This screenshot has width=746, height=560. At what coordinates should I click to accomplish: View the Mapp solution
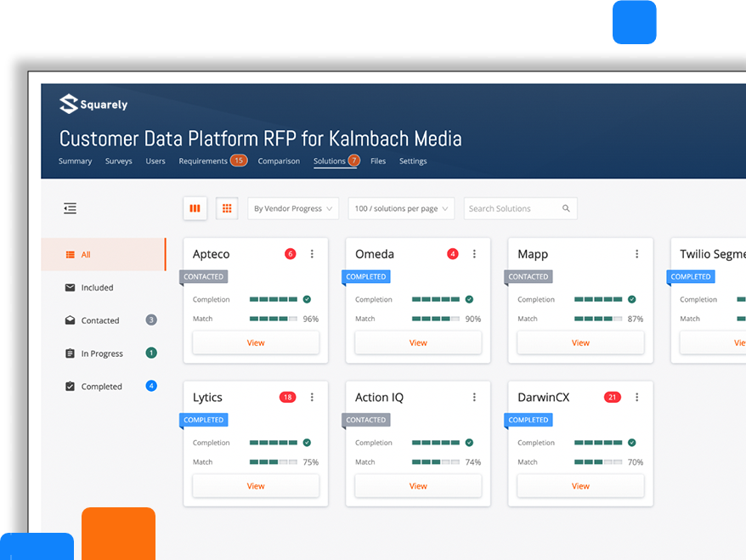[x=580, y=342]
